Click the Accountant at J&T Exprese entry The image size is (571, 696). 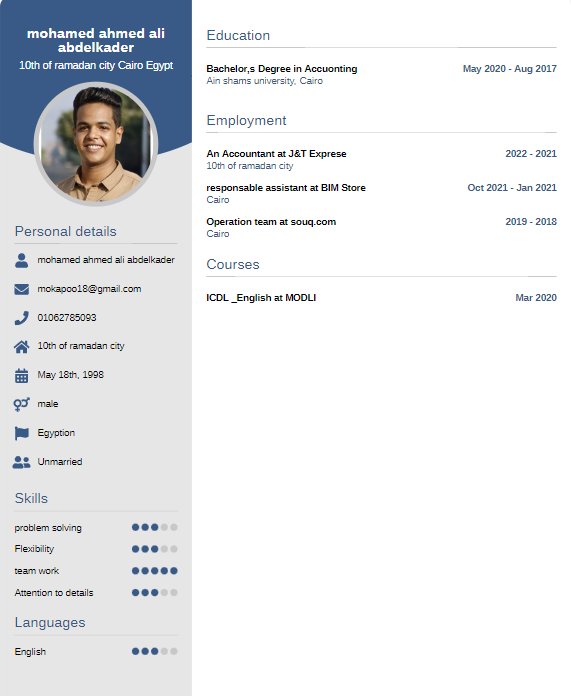381,159
